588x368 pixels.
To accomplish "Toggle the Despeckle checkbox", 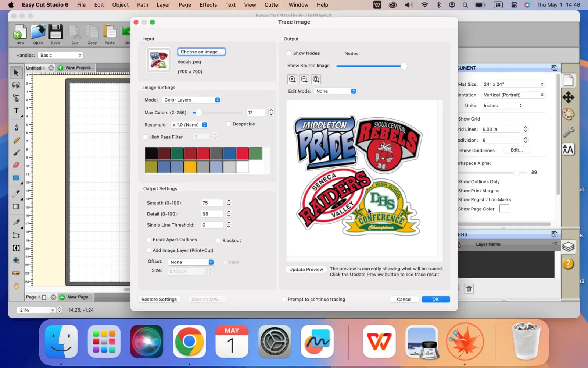I will click(x=229, y=124).
